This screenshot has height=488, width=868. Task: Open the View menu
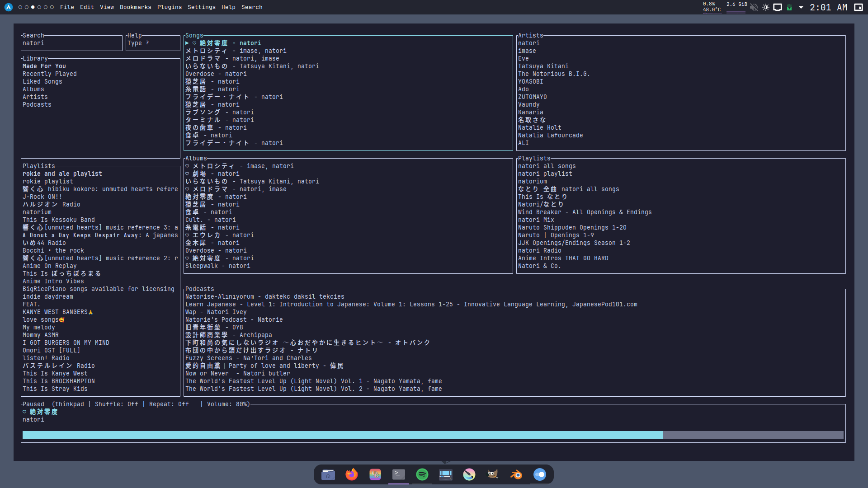pos(107,7)
